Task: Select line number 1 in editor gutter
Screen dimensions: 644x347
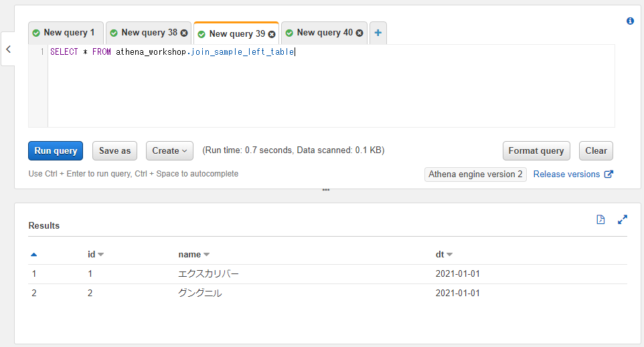Action: [x=42, y=51]
